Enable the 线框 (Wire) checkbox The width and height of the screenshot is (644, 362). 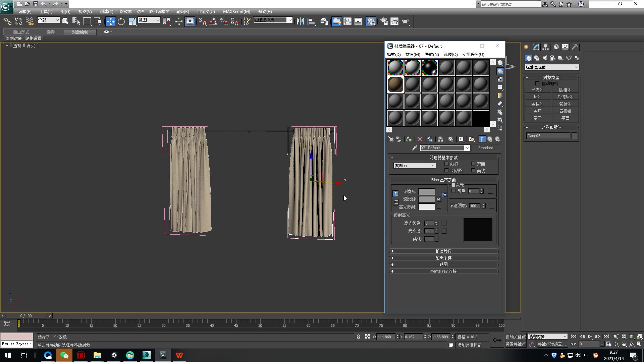(446, 164)
